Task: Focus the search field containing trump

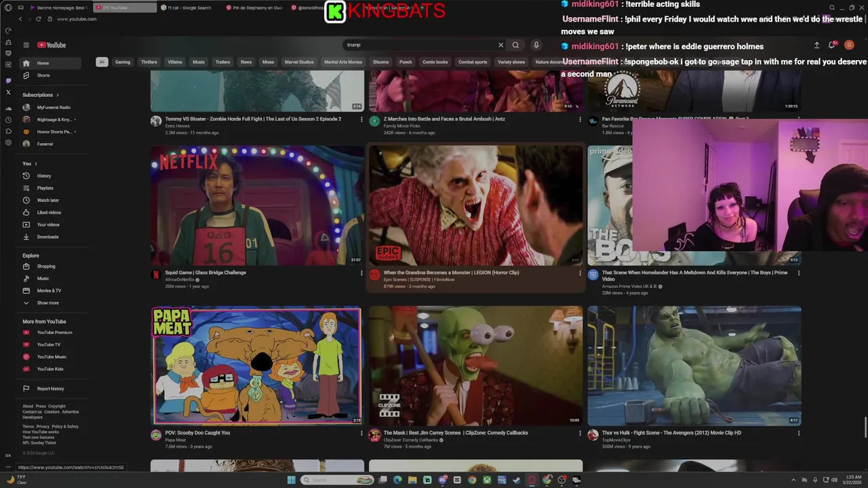Action: pos(419,45)
